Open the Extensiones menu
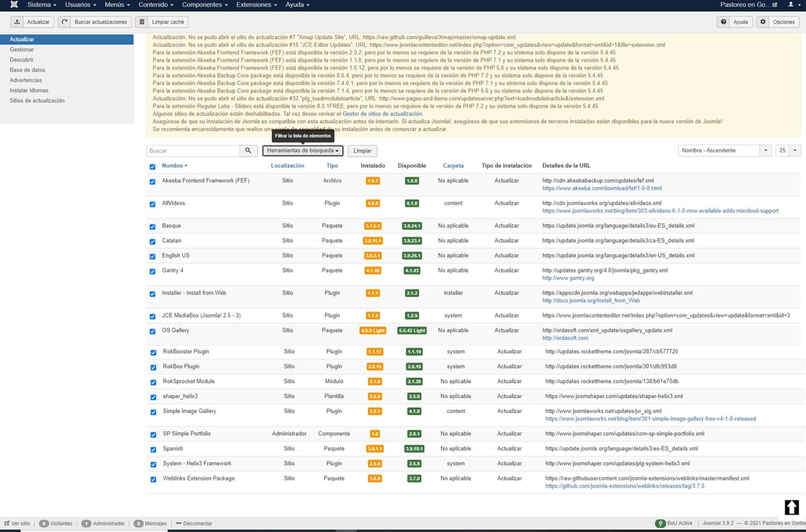The image size is (806, 532). click(257, 4)
